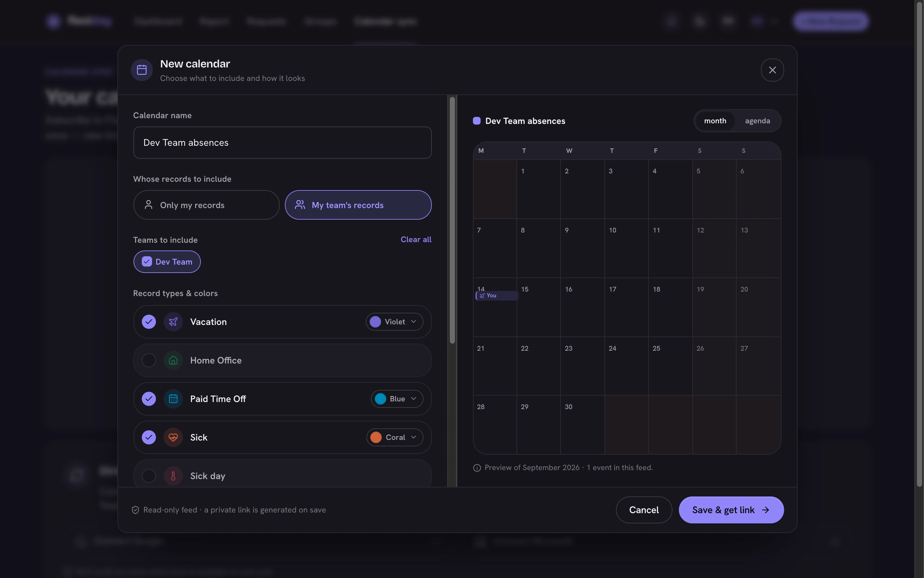Click the page vertical scrollbar

click(x=920, y=245)
